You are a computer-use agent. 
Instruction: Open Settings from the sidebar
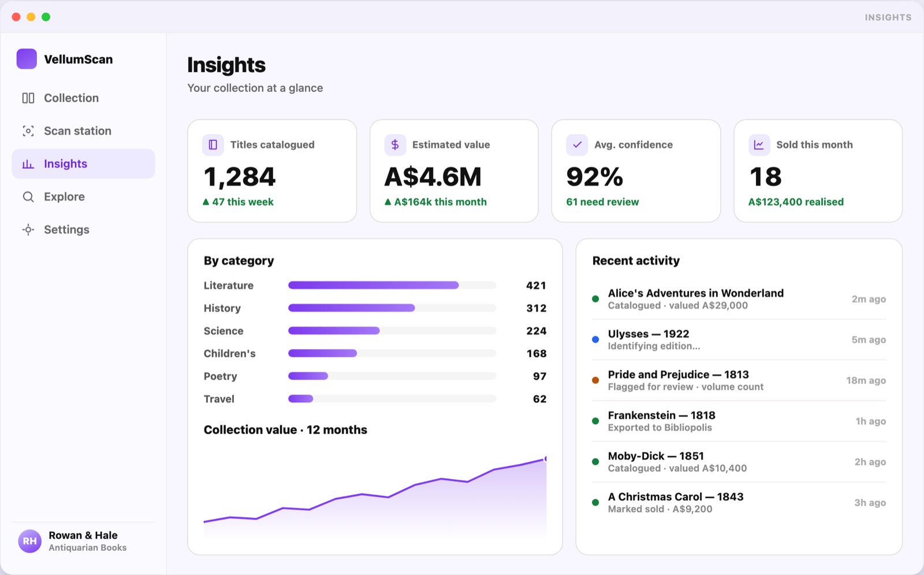click(x=83, y=229)
